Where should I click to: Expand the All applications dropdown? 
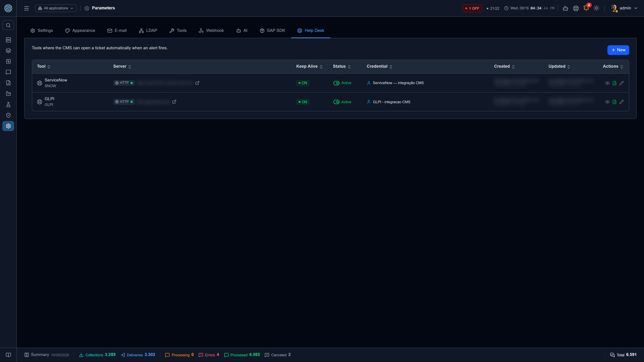(x=56, y=8)
